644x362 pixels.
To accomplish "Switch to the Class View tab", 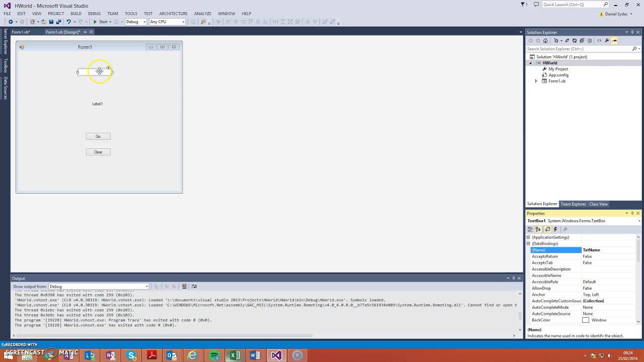I will [599, 204].
